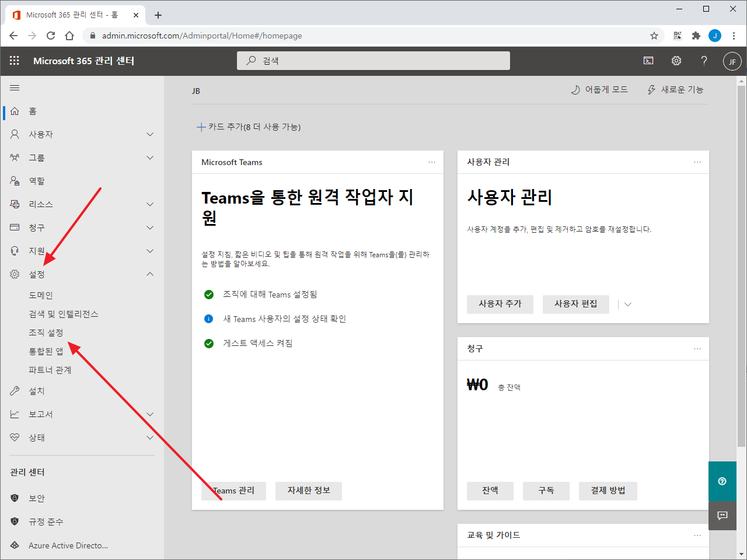Image resolution: width=747 pixels, height=560 pixels.
Task: Expand the 그룹 menu chevron
Action: point(150,157)
